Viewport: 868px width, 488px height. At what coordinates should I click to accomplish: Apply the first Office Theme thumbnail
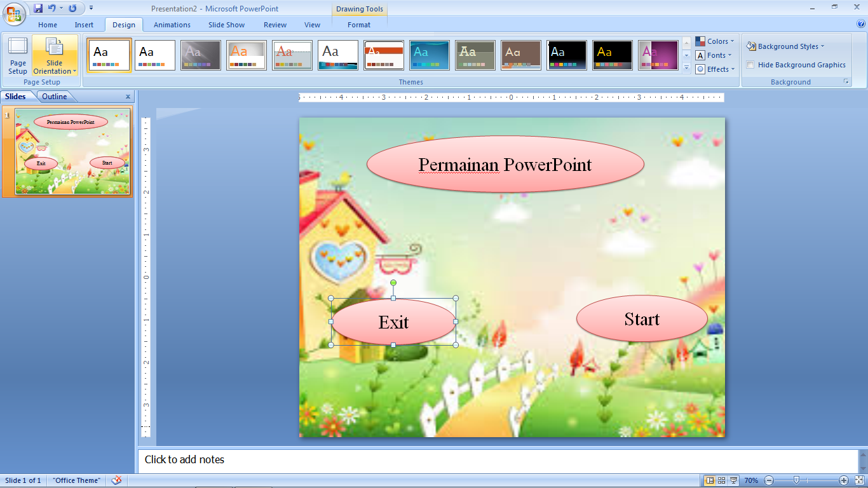tap(109, 55)
